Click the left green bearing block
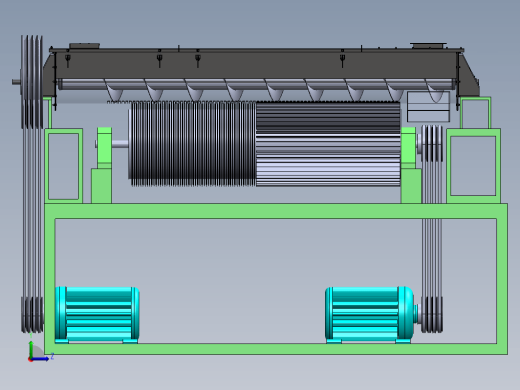 (x=104, y=148)
